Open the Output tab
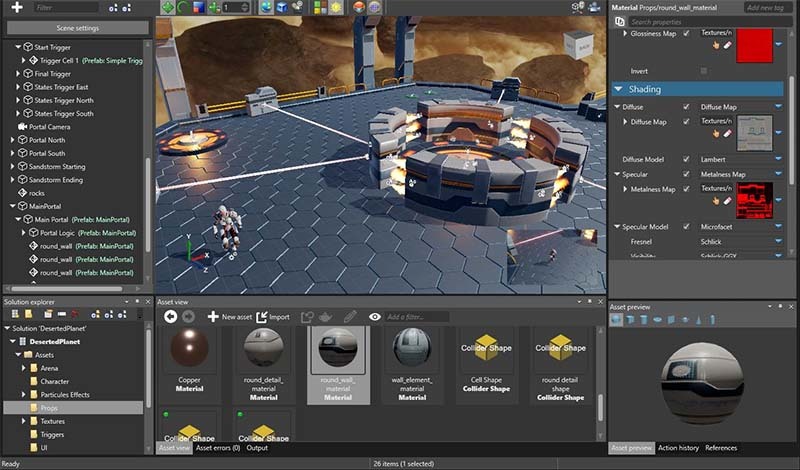Image resolution: width=800 pixels, height=470 pixels. coord(257,448)
